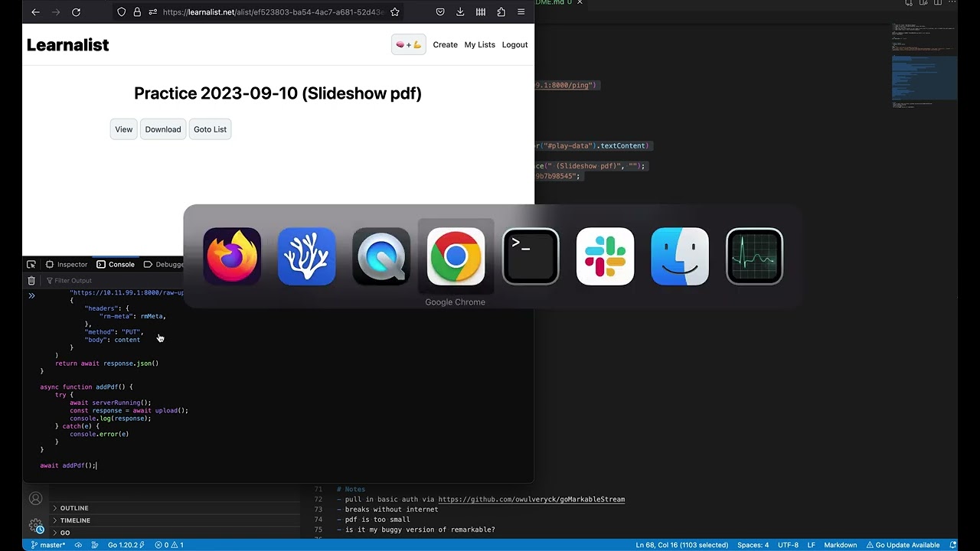Save page to Pocket
The image size is (980, 551).
[440, 12]
